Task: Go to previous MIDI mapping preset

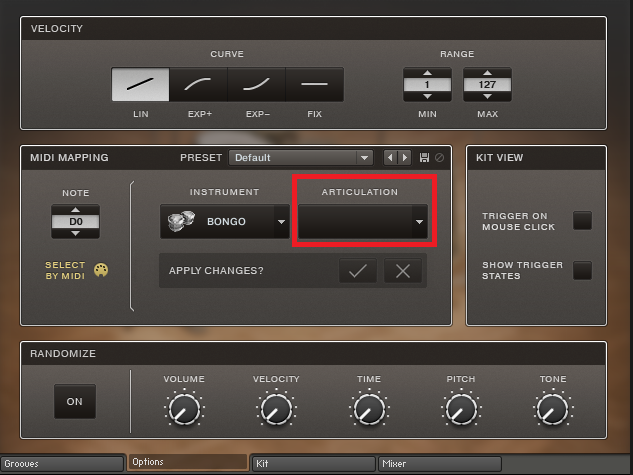Action: pos(390,157)
